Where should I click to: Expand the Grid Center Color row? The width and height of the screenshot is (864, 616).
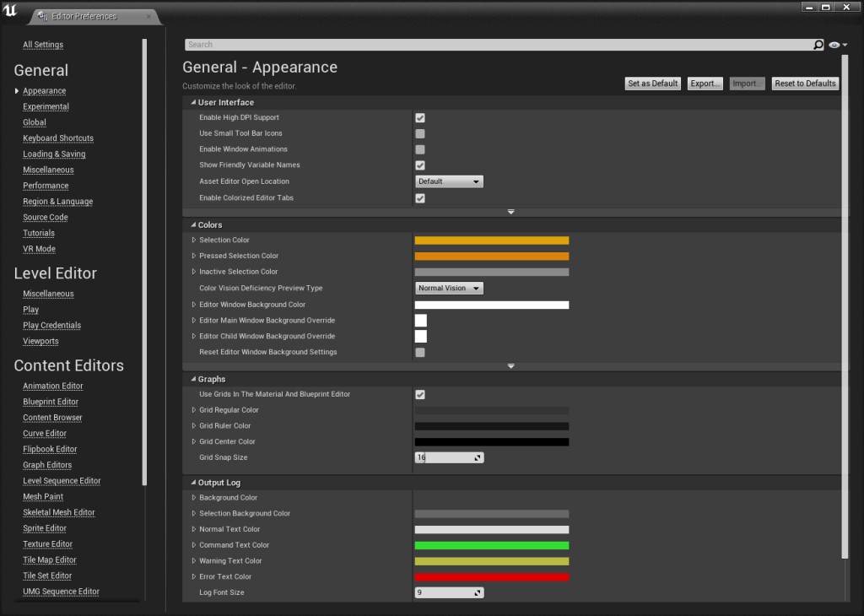point(193,442)
